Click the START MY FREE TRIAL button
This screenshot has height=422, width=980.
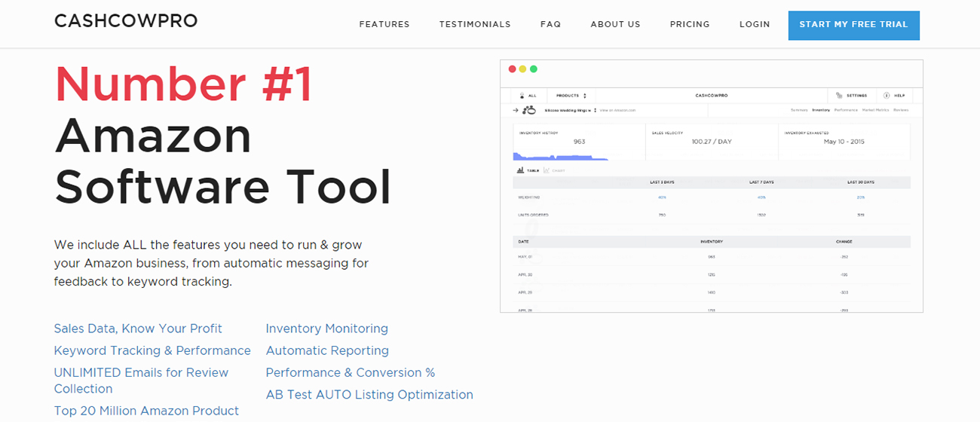[854, 25]
